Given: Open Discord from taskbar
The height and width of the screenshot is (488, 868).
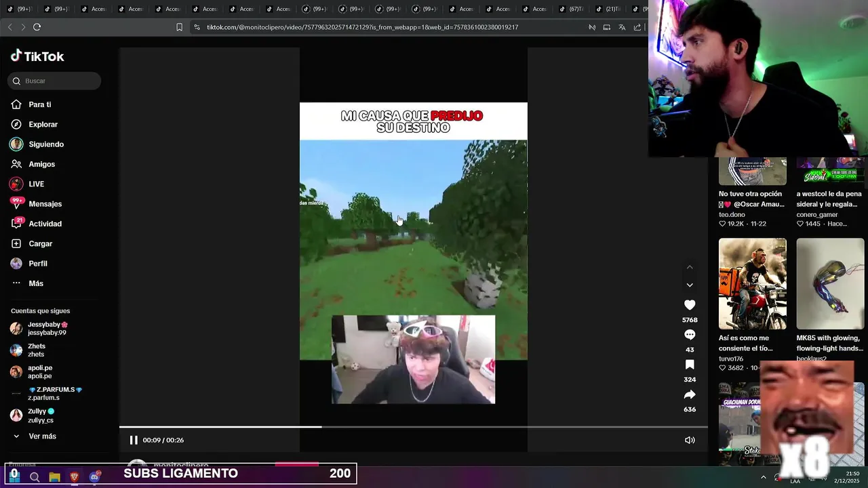Looking at the screenshot, I should [95, 476].
